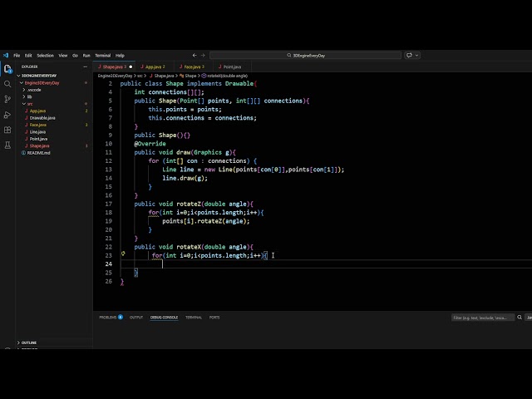Open the Search view in activity bar
The height and width of the screenshot is (399, 532).
(x=7, y=84)
